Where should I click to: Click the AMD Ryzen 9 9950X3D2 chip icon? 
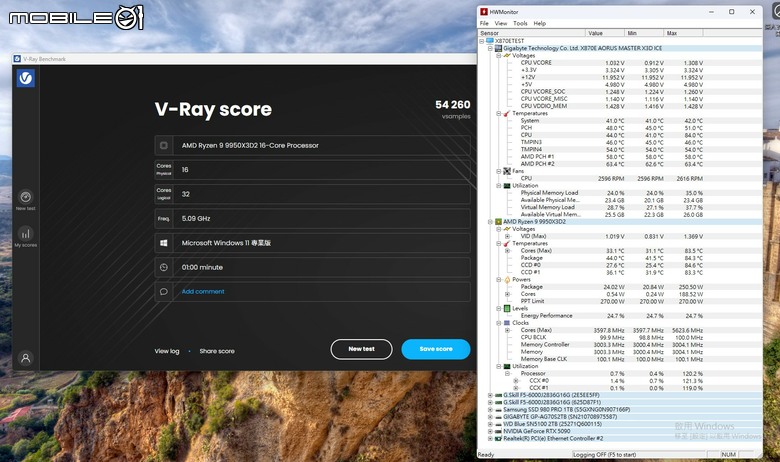pyautogui.click(x=498, y=222)
